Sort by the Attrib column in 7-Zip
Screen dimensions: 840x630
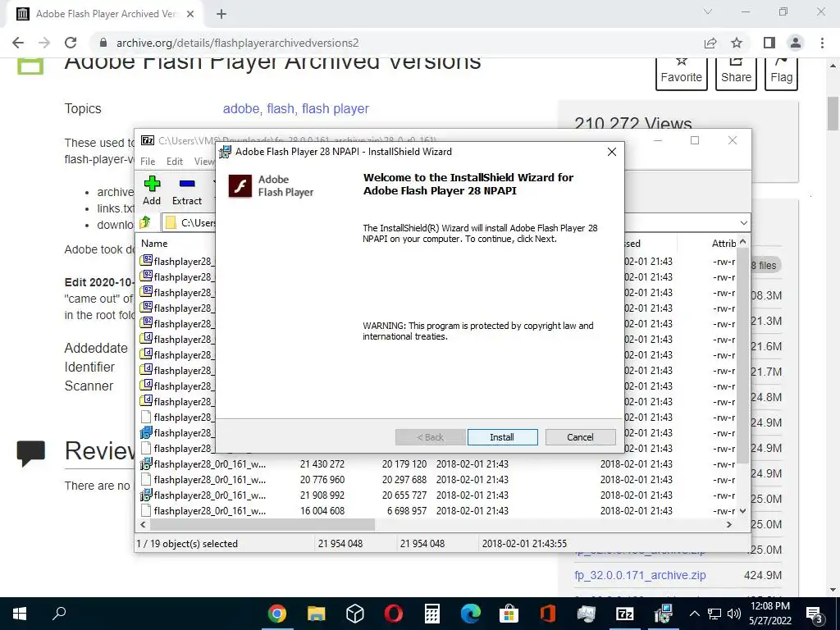click(x=724, y=243)
